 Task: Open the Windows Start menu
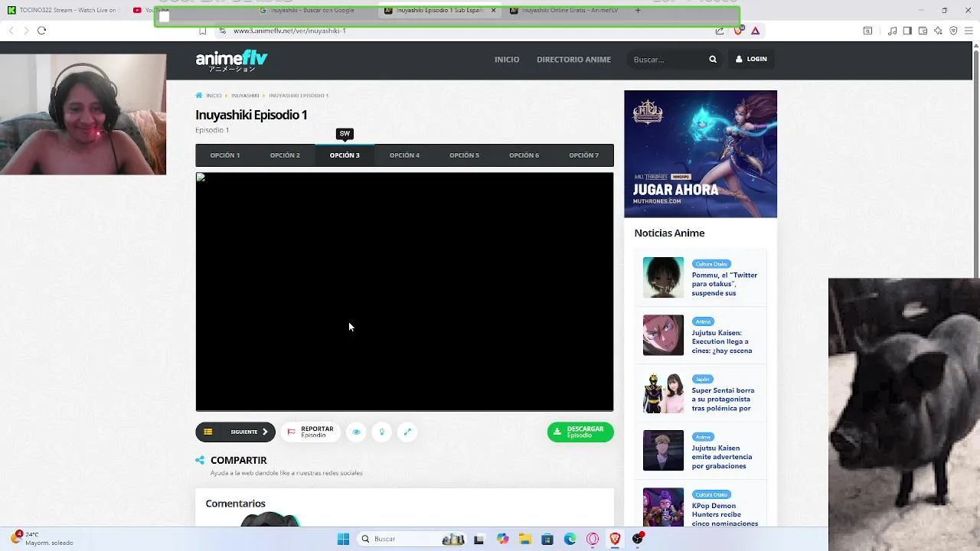click(x=343, y=539)
